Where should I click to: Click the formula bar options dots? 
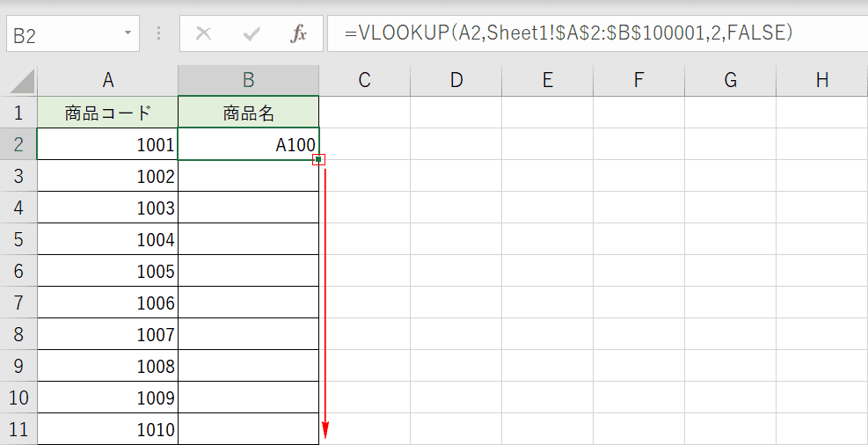point(159,33)
